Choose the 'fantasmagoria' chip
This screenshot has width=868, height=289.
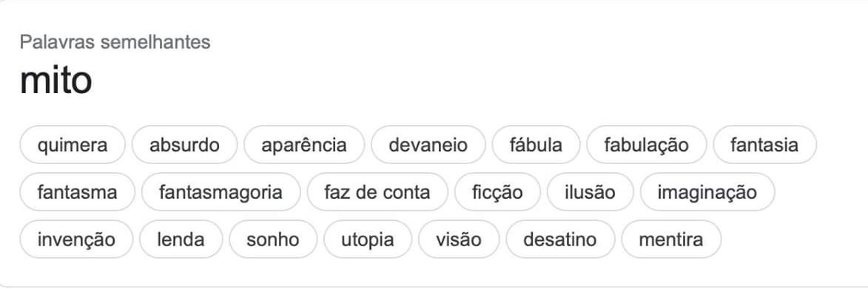[221, 192]
